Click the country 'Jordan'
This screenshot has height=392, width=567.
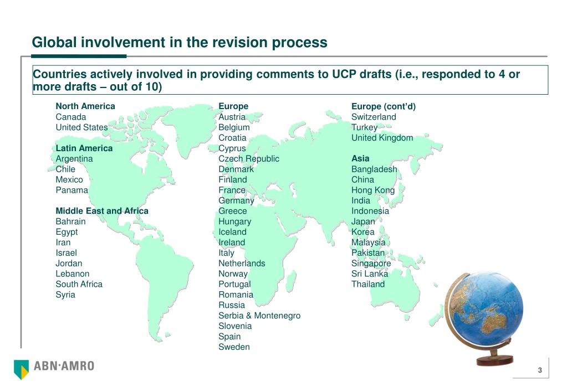click(x=69, y=264)
